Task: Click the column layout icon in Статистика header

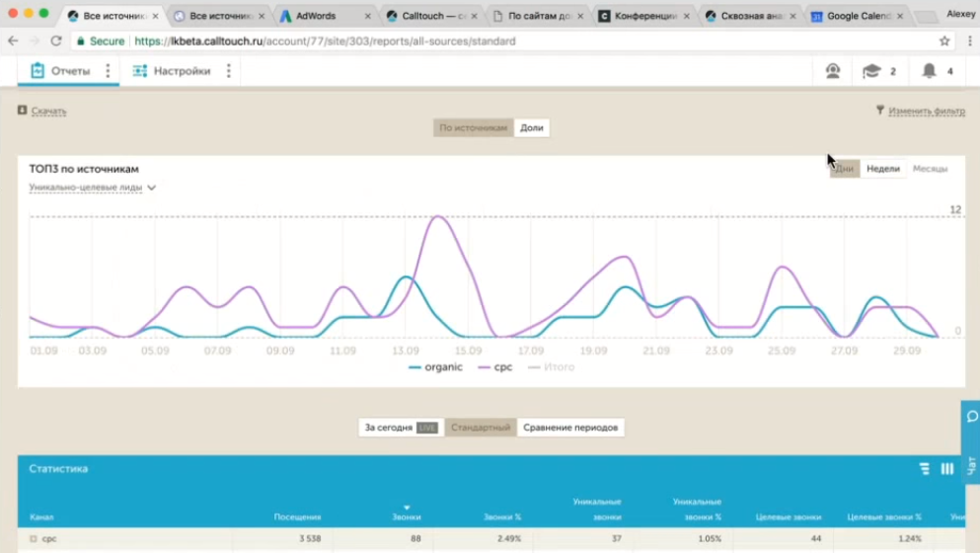Action: (x=947, y=469)
